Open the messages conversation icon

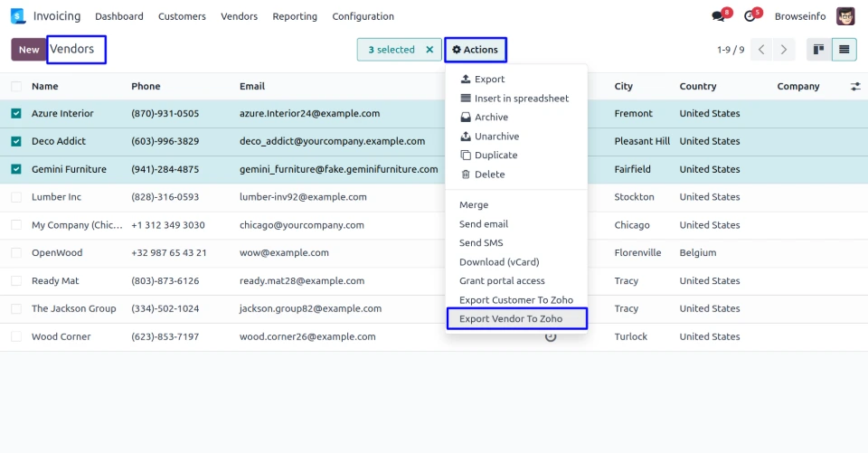click(719, 16)
